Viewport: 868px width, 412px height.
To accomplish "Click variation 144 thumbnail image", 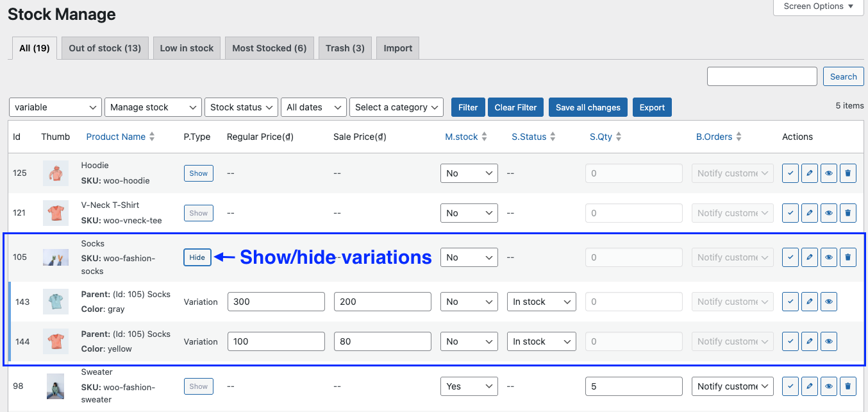I will pos(56,341).
